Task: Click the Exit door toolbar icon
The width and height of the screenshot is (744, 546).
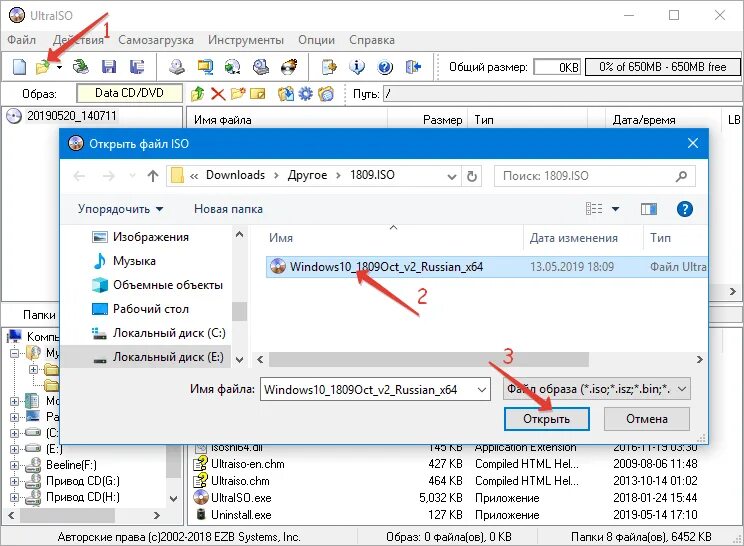Action: coord(413,67)
